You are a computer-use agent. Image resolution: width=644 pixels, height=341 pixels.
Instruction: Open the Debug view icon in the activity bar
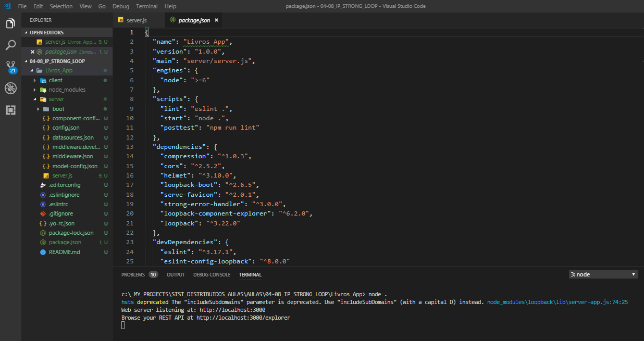tap(10, 87)
